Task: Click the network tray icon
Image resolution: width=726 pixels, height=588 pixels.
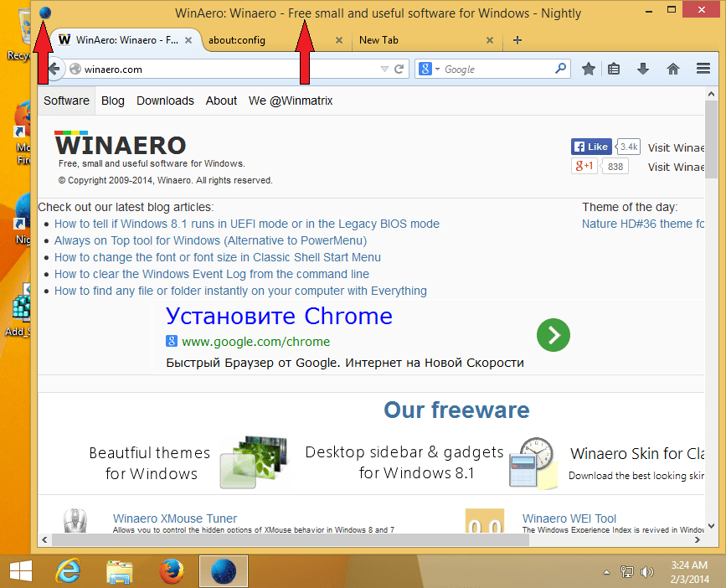Action: coord(627,572)
